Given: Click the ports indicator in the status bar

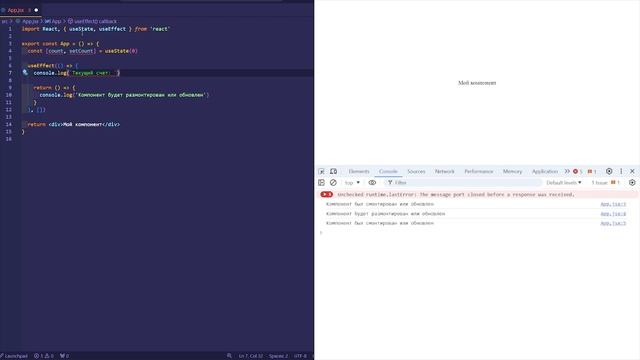Looking at the screenshot, I should point(64,356).
